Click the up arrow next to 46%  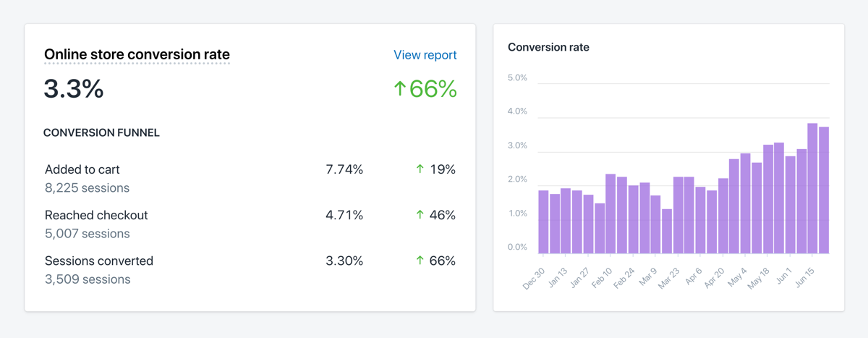pos(420,215)
